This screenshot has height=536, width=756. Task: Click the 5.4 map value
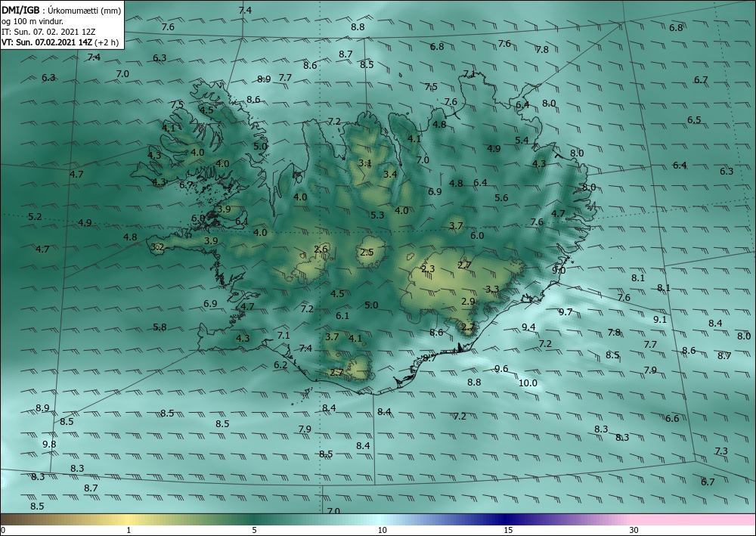point(522,141)
